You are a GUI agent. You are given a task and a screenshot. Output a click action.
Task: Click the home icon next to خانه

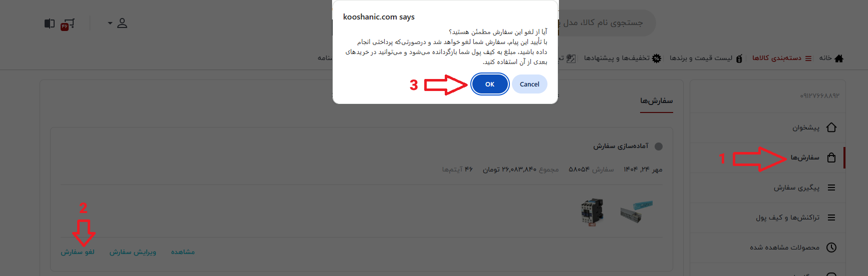pyautogui.click(x=839, y=58)
